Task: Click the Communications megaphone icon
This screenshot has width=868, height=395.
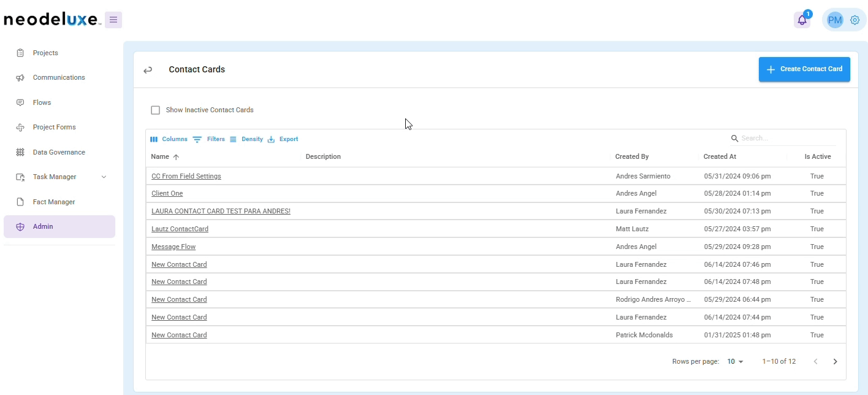Action: (x=20, y=78)
